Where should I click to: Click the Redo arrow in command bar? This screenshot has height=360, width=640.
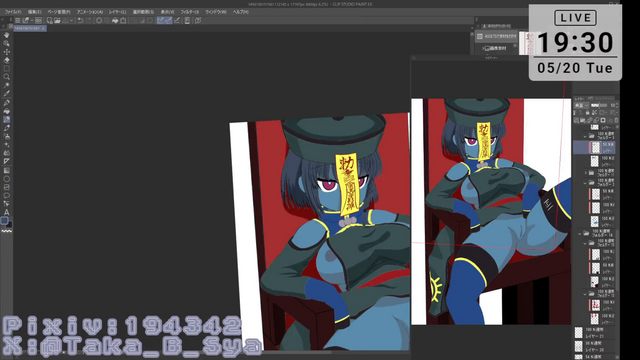[88, 20]
